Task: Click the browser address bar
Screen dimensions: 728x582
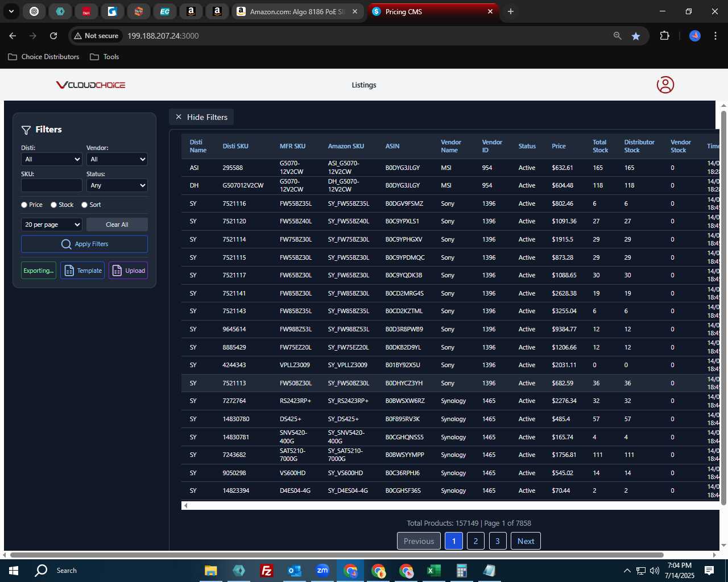Action: 364,36
